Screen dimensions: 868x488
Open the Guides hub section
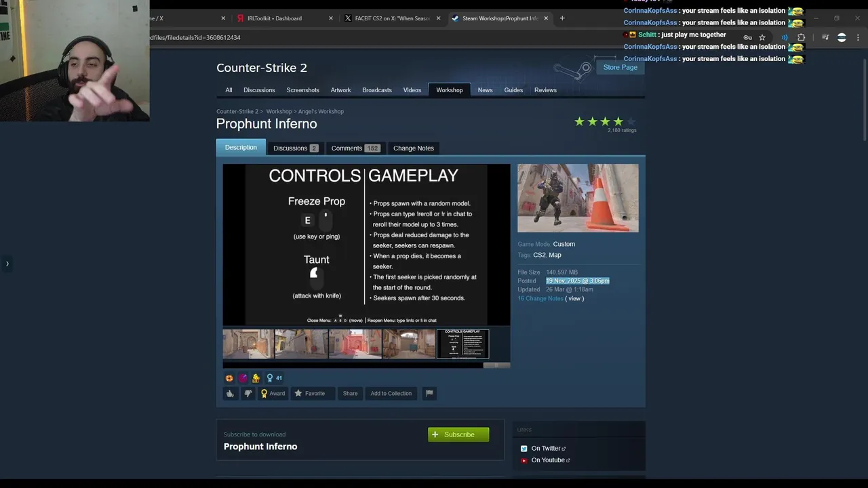513,90
